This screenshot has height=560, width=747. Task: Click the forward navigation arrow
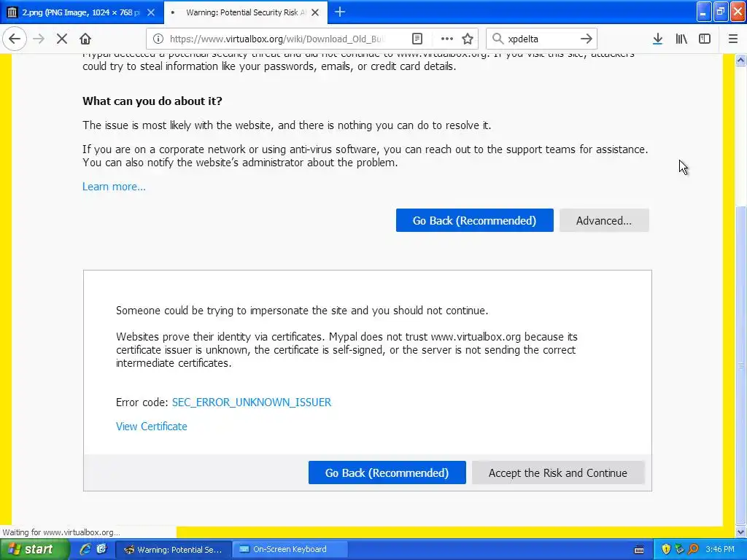click(x=39, y=39)
